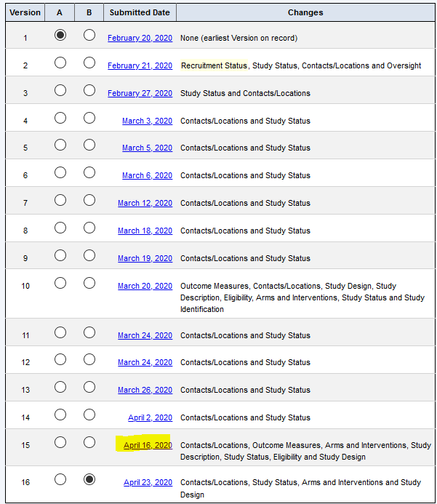This screenshot has width=437, height=504.
Task: Open the April 23, 2020 version link
Action: [148, 482]
